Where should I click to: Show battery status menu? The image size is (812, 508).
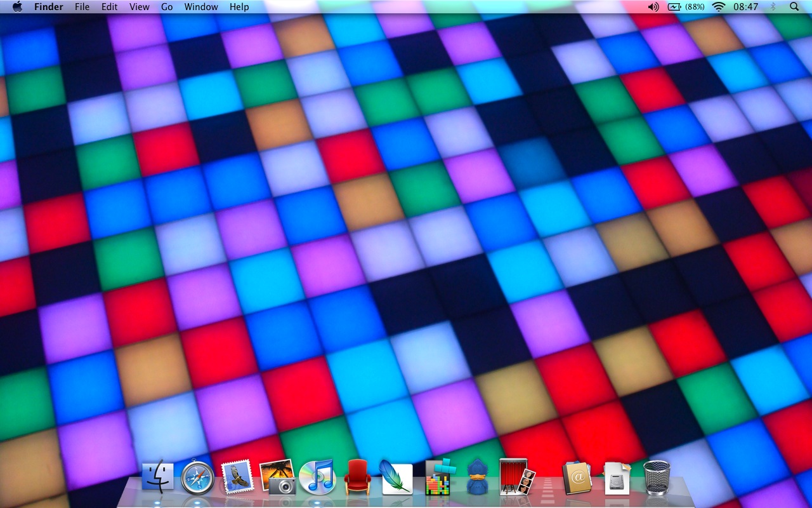pyautogui.click(x=686, y=6)
